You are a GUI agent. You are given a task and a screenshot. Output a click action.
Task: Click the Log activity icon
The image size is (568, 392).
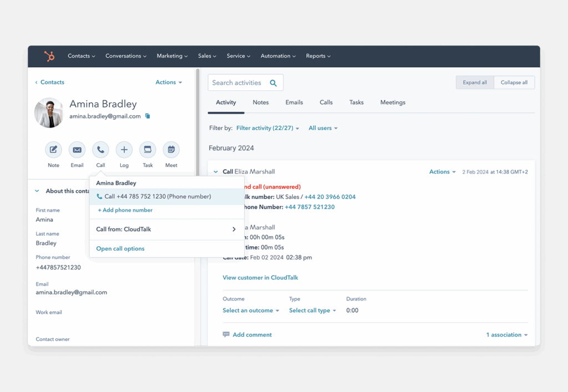pos(124,149)
